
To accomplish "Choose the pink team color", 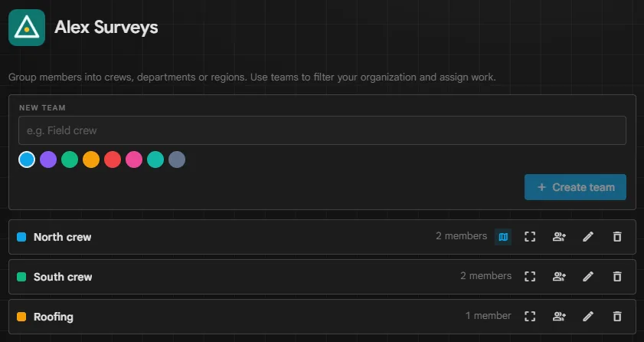I will coord(134,159).
